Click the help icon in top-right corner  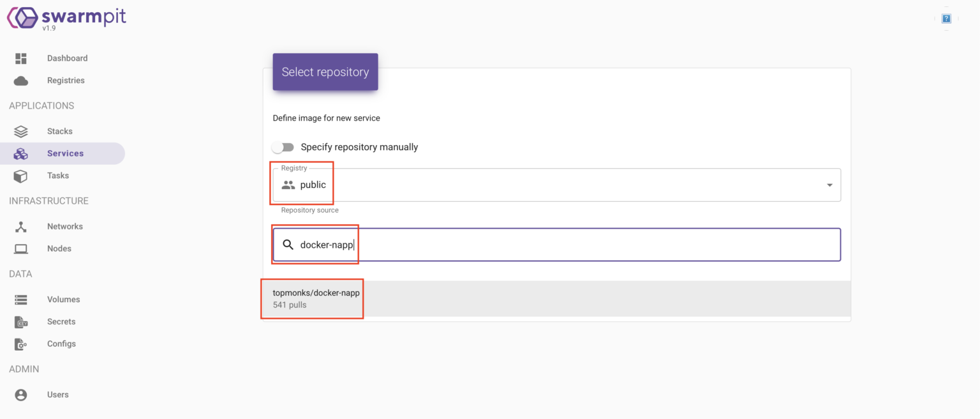[946, 19]
